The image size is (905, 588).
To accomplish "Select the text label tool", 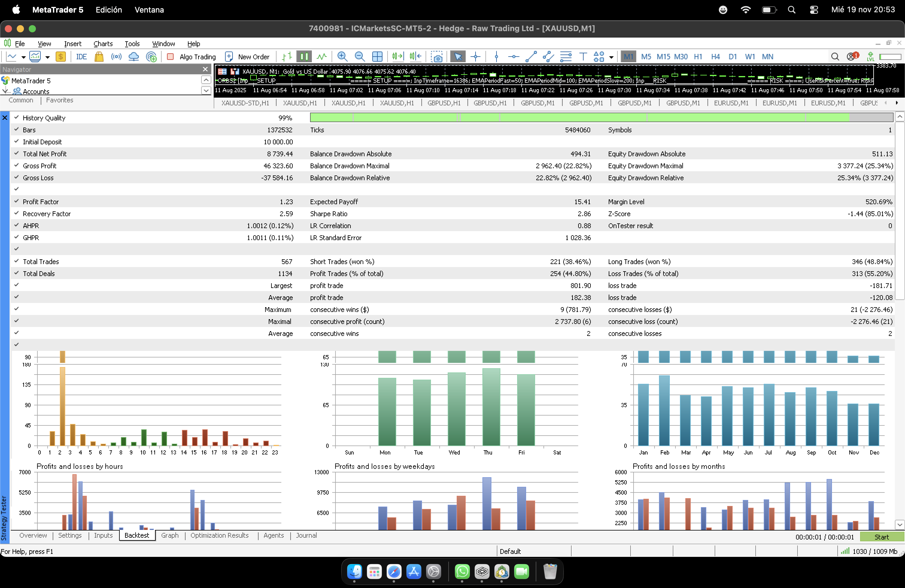I will 583,57.
